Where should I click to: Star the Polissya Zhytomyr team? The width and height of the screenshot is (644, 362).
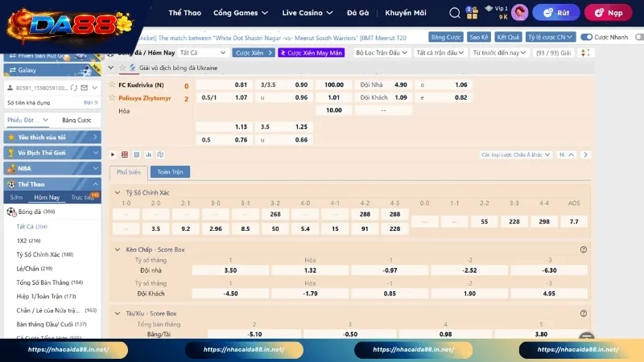pyautogui.click(x=112, y=97)
